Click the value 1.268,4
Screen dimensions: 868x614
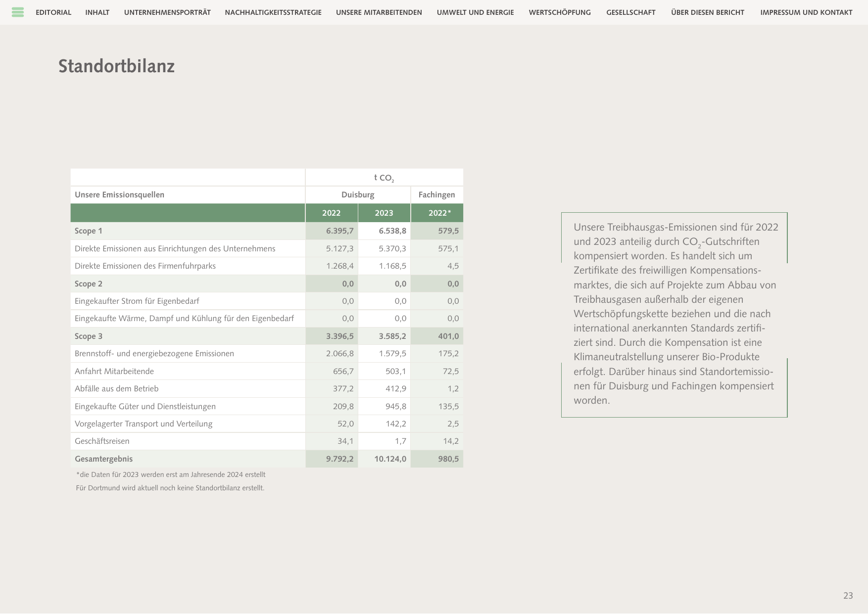[x=340, y=266]
